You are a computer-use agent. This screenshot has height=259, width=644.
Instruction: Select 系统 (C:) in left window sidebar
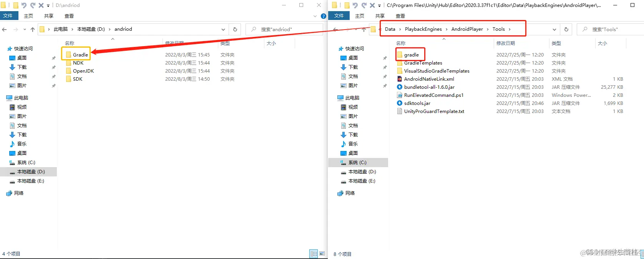(26, 162)
